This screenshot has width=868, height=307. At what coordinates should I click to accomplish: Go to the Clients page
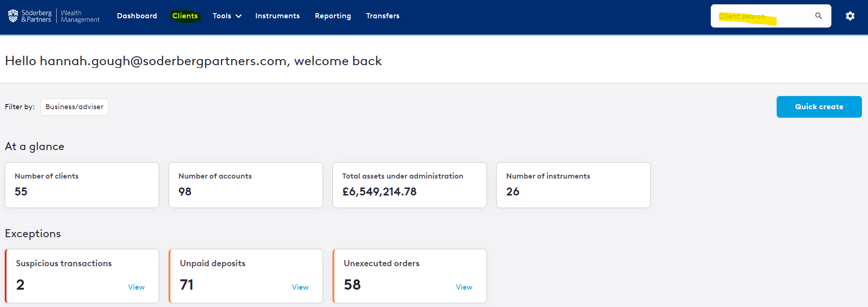click(x=185, y=16)
